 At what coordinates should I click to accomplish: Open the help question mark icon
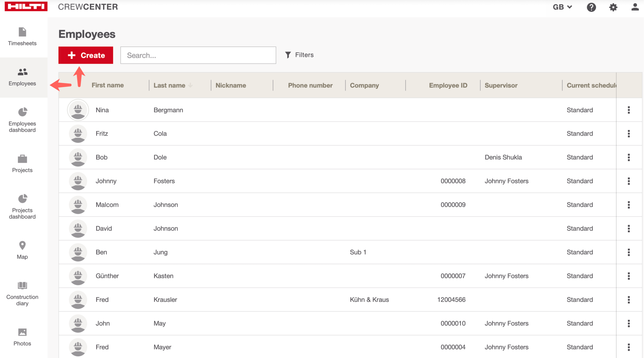coord(591,7)
